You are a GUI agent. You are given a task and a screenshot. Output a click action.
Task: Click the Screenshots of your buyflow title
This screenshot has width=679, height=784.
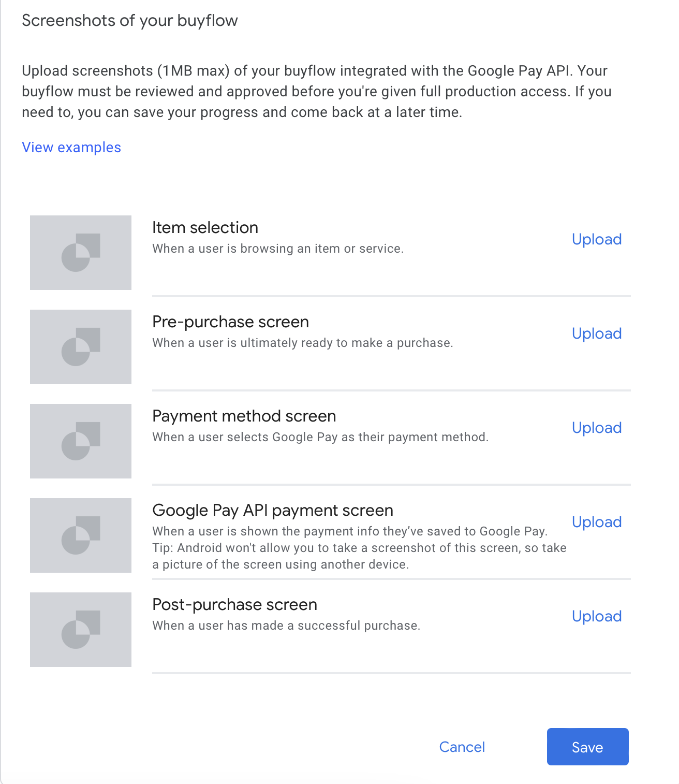130,21
